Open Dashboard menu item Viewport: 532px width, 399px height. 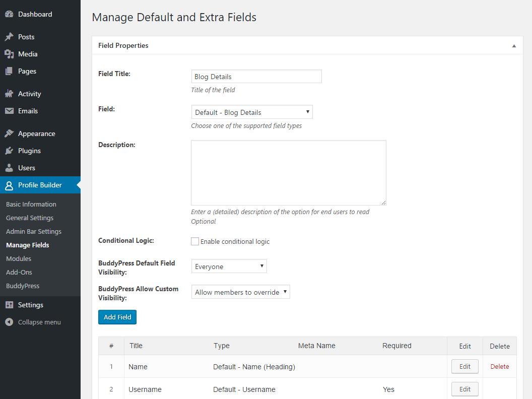click(40, 14)
